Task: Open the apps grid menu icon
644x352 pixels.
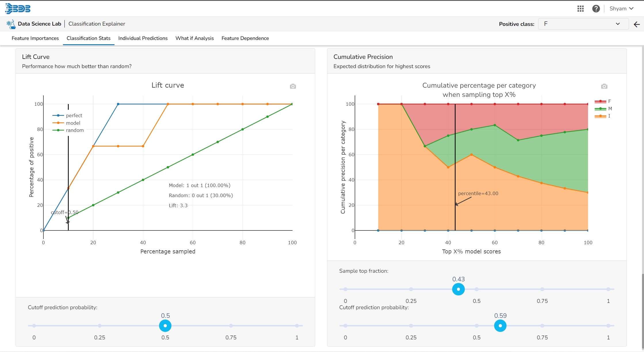Action: point(580,9)
